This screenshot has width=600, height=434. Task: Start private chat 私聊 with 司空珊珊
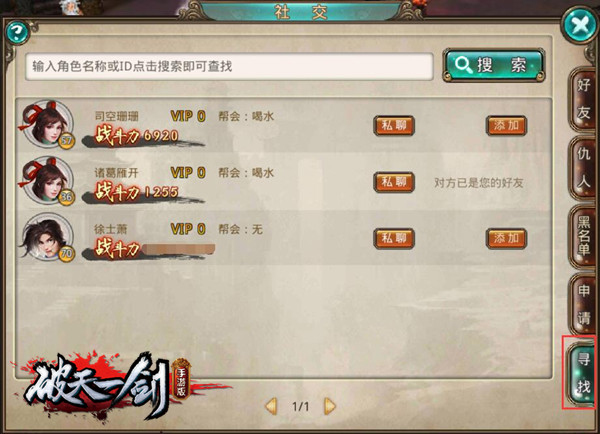pos(394,126)
